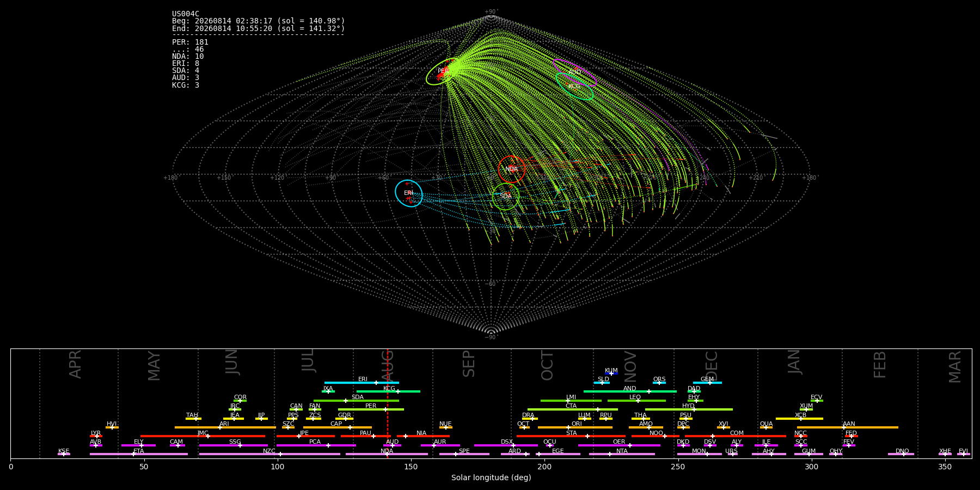This screenshot has width=980, height=490.
Task: Select the ORI shower activity bar
Action: (575, 427)
